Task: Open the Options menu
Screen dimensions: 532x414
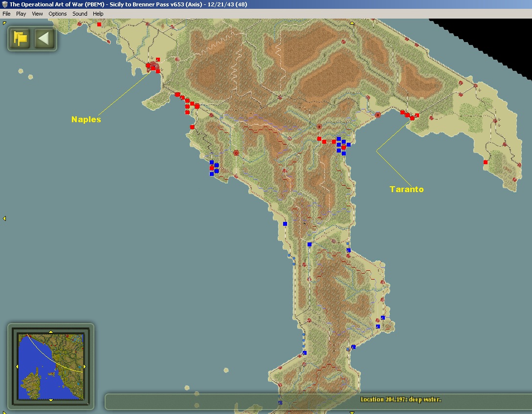Action: pos(58,14)
